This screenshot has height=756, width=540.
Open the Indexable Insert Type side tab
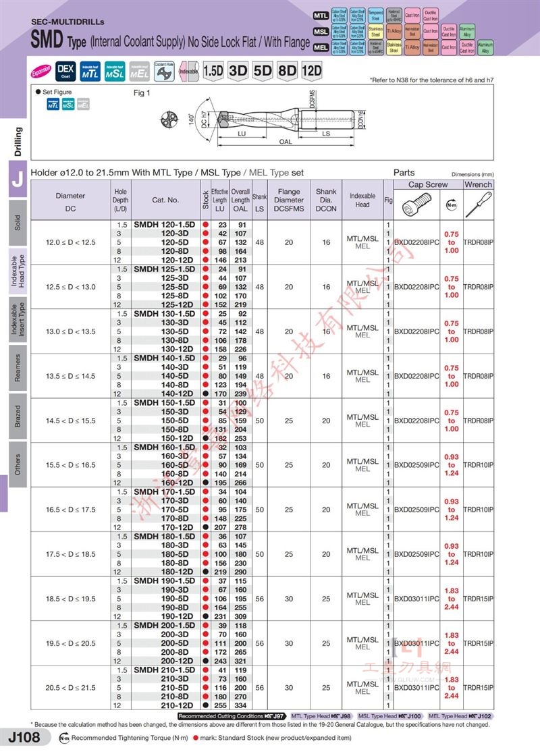(x=18, y=320)
